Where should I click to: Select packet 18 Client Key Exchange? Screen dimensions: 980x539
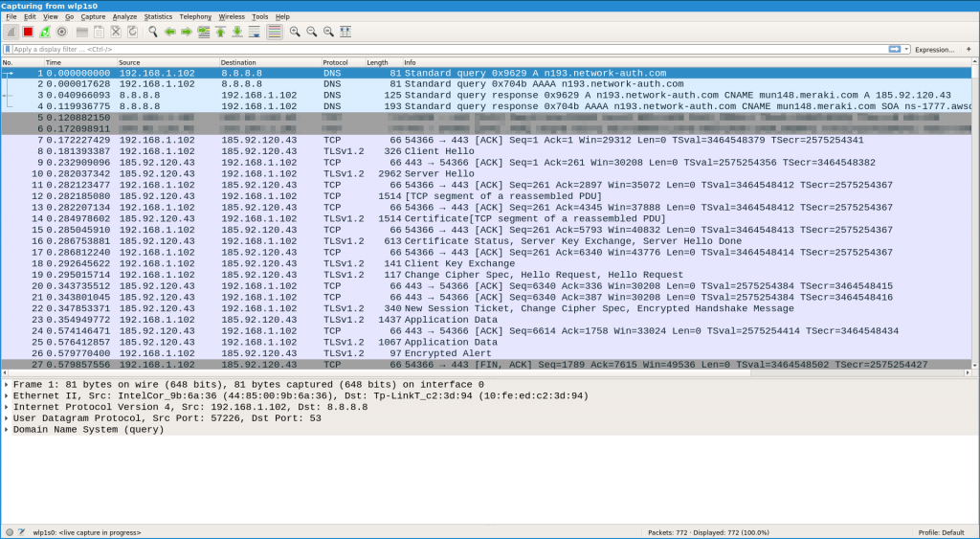tap(486, 263)
